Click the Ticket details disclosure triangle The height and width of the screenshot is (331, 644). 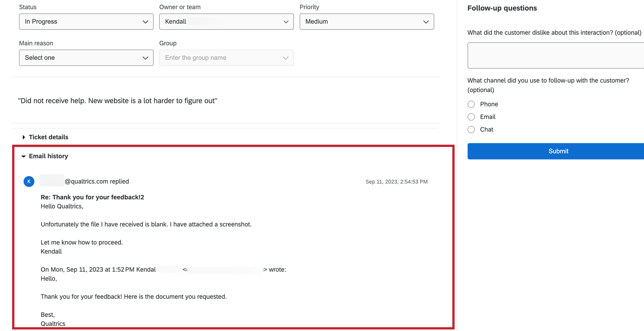point(24,137)
